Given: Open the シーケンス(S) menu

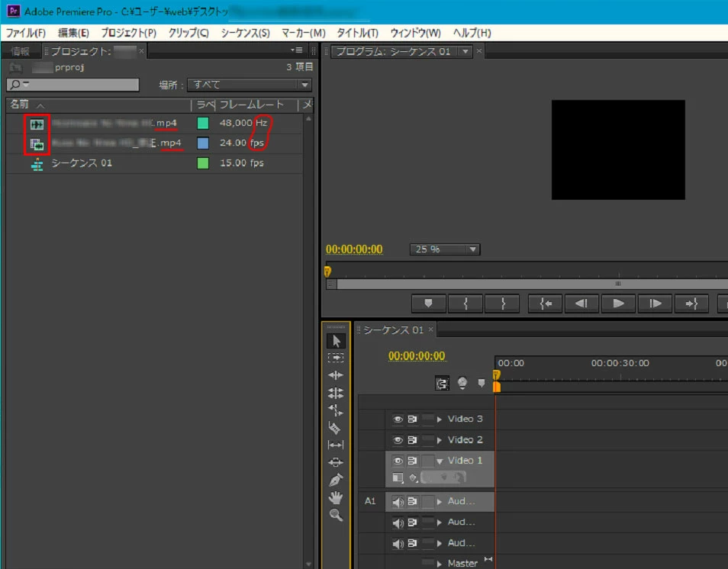Looking at the screenshot, I should point(245,33).
